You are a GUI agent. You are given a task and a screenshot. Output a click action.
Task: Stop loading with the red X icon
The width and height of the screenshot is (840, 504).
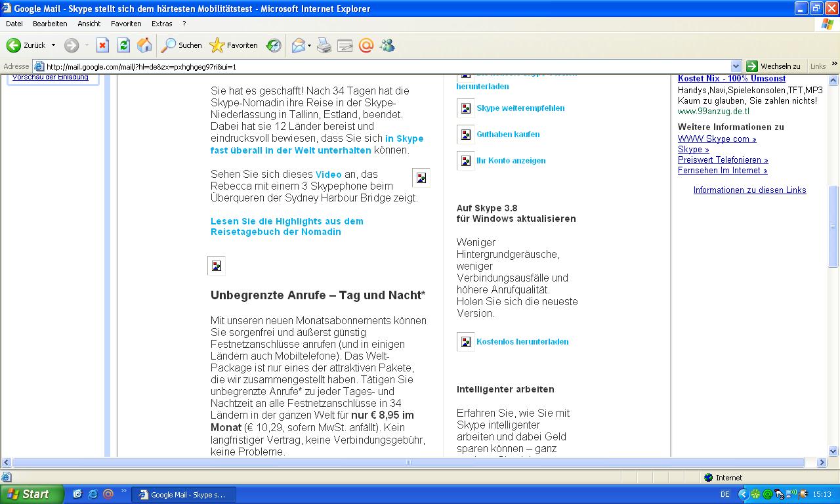point(102,45)
